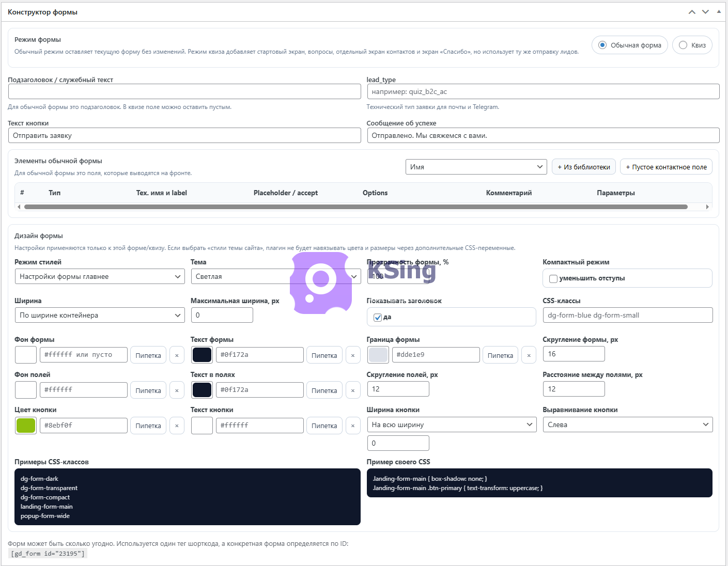
Task: Enable уменьшить отступы compact mode
Action: 553,278
